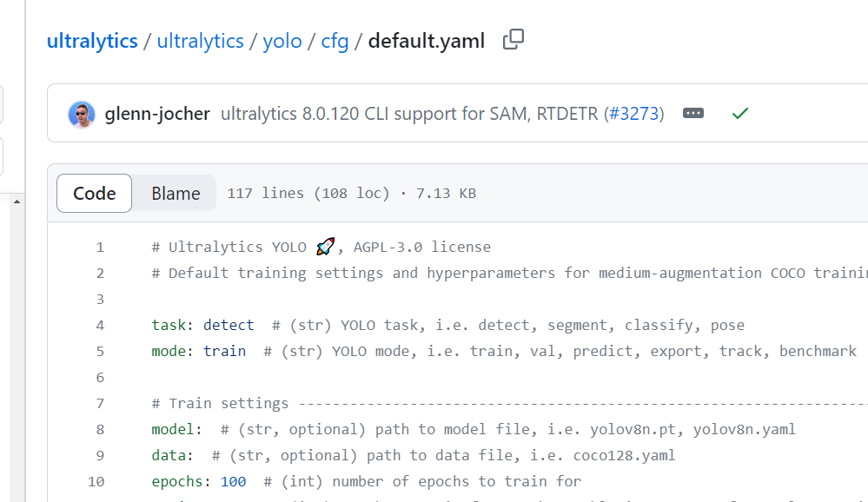Select the default.yaml breadcrumb label
The image size is (868, 502).
[x=425, y=40]
